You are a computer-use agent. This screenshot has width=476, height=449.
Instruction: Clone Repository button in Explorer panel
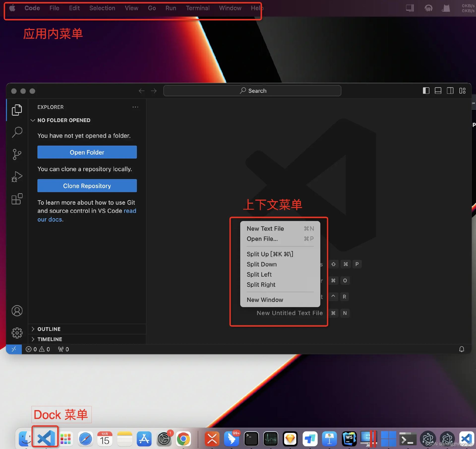click(87, 186)
